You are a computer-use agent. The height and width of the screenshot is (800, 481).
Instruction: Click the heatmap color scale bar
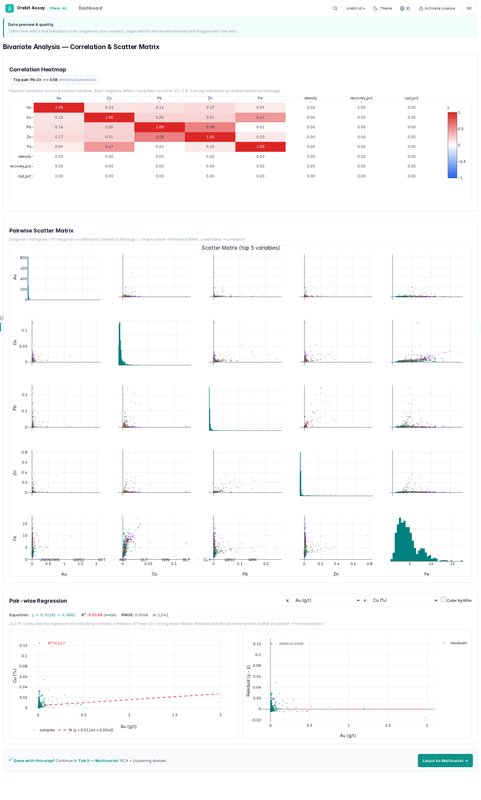(452, 145)
